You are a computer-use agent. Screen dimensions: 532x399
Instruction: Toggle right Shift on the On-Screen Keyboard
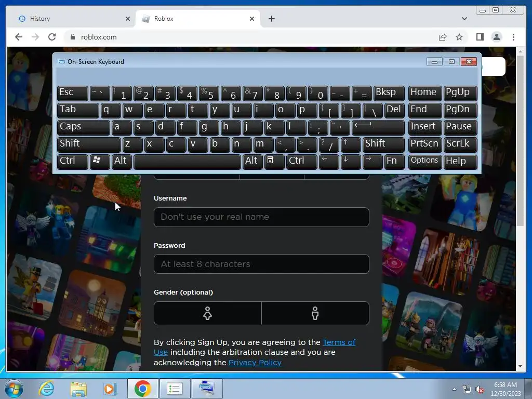[x=383, y=144]
